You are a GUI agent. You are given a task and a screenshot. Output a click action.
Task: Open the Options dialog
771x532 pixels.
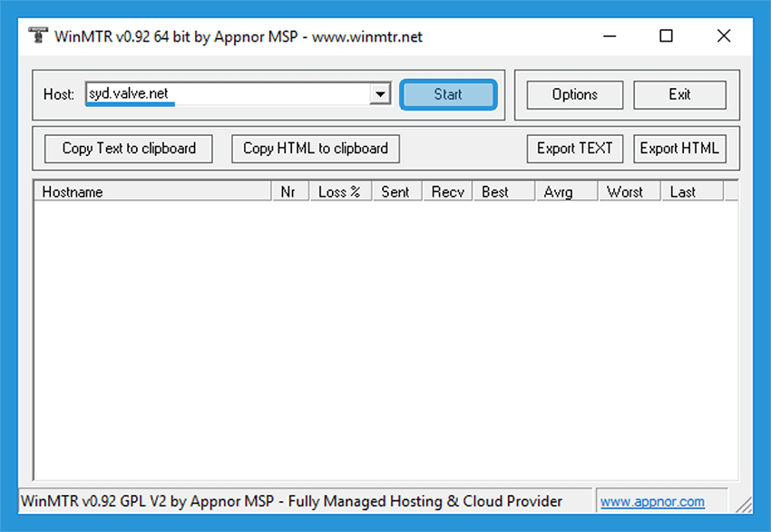pyautogui.click(x=574, y=95)
